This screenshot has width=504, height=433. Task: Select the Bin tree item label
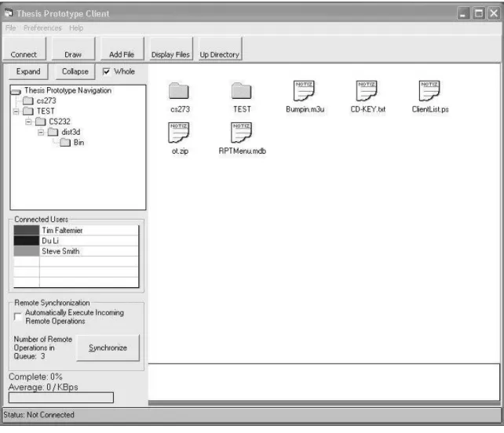tap(79, 142)
